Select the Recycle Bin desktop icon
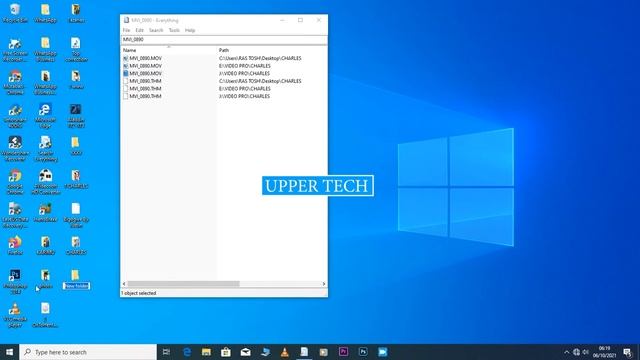This screenshot has height=360, width=640. (15, 13)
